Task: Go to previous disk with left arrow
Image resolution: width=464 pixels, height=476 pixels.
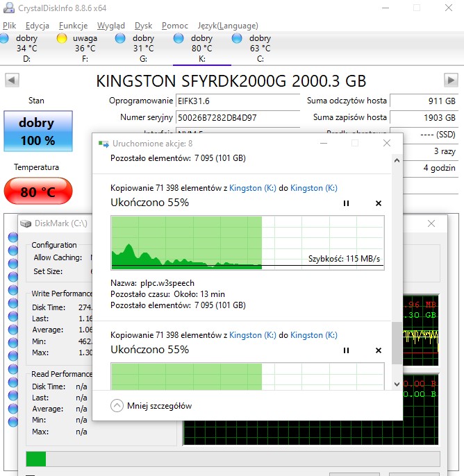Action: tap(12, 80)
